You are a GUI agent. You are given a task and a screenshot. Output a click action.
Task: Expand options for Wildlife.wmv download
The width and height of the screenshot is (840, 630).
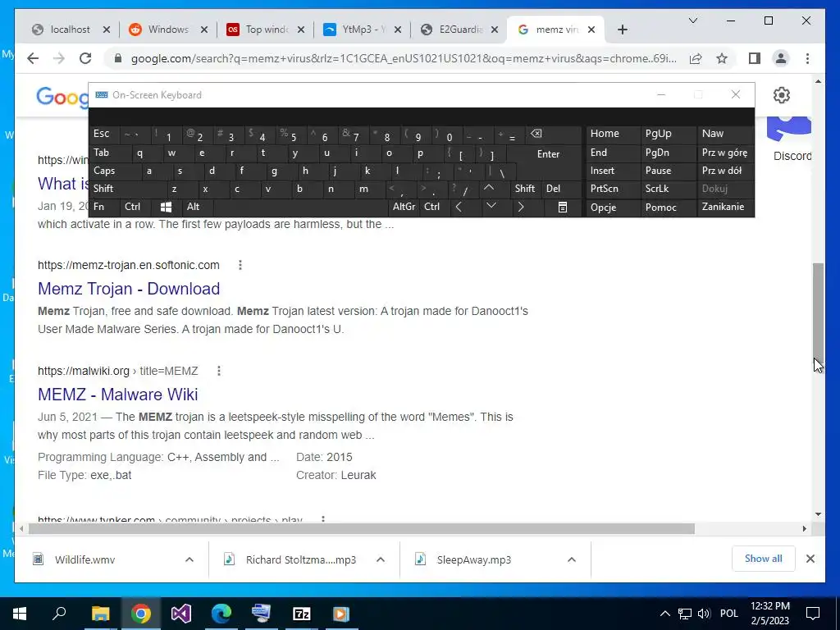(189, 559)
